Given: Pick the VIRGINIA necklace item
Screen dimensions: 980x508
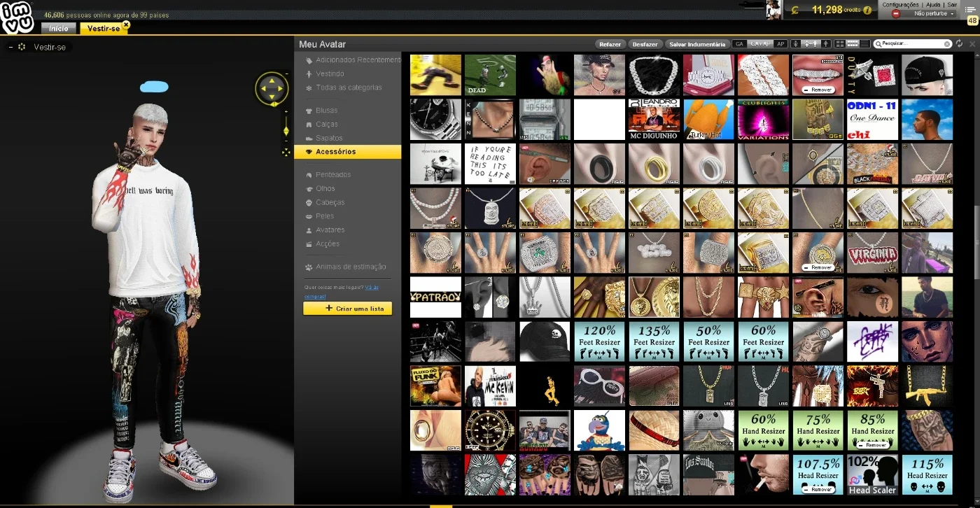Looking at the screenshot, I should (x=873, y=253).
